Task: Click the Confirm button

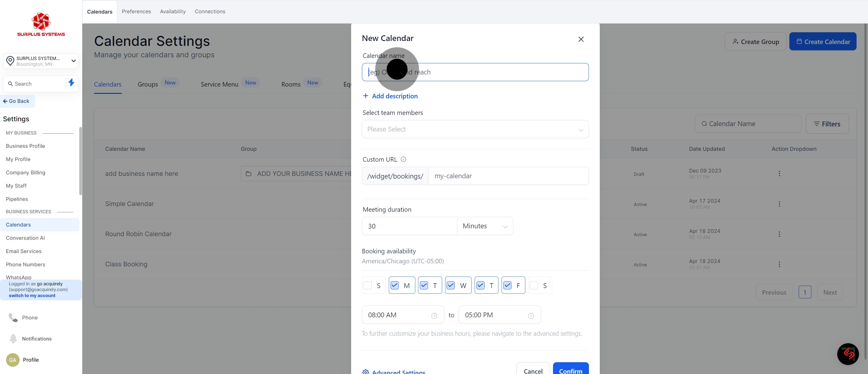Action: point(570,370)
